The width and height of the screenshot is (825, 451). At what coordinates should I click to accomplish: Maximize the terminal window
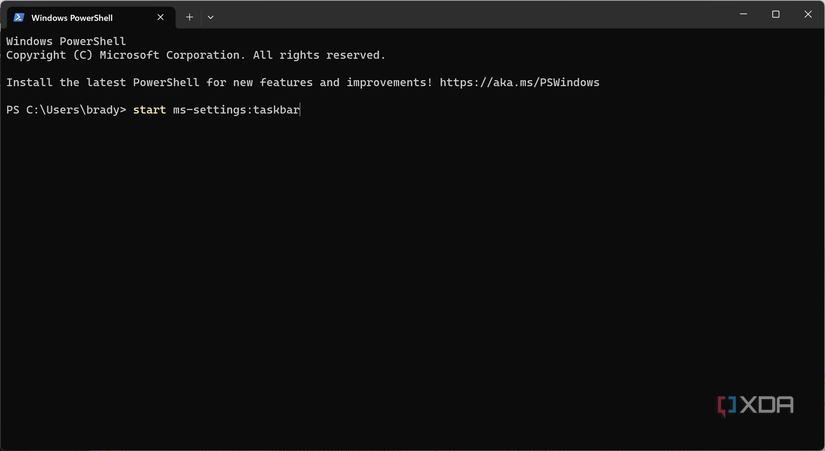776,14
